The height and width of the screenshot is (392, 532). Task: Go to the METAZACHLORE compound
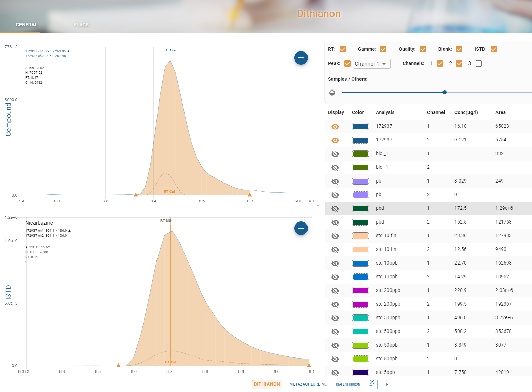click(x=308, y=384)
